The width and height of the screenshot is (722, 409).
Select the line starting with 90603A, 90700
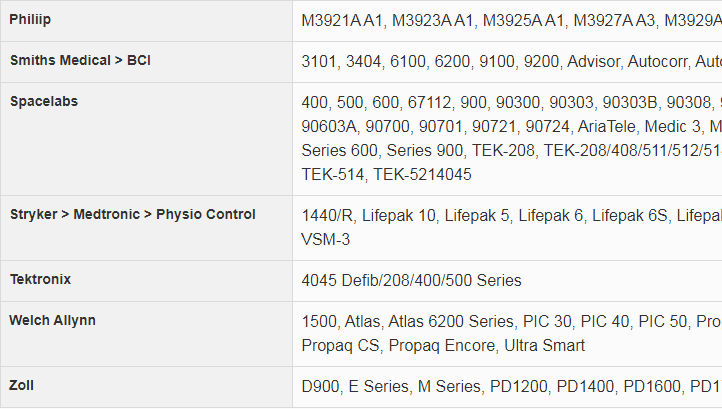coord(510,126)
